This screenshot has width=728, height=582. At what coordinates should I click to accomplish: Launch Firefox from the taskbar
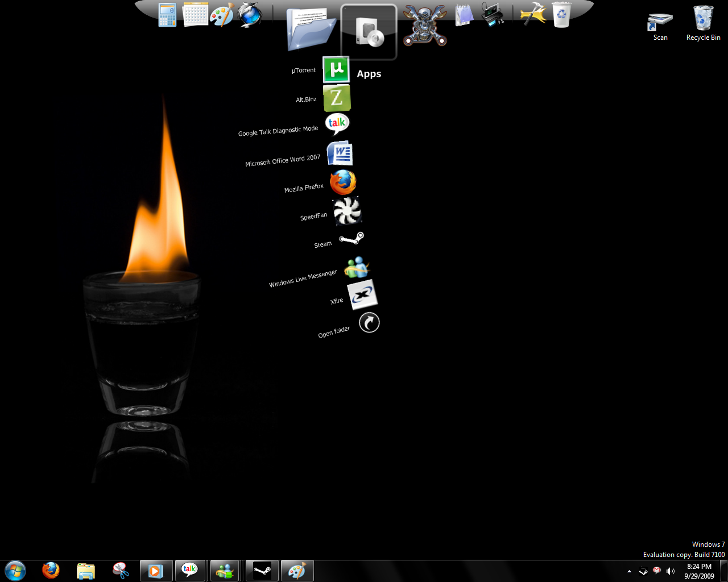[51, 571]
